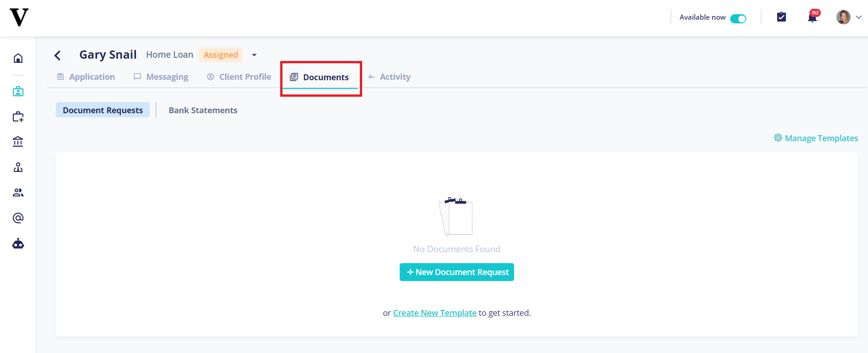
Task: Open Manage Templates settings link
Action: click(816, 138)
